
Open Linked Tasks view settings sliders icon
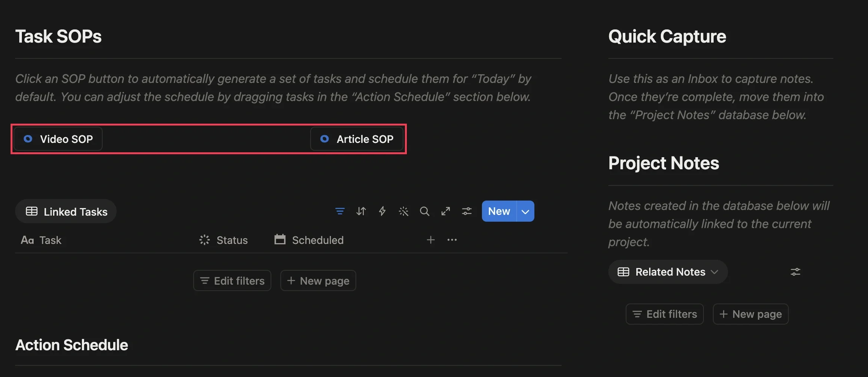click(467, 211)
